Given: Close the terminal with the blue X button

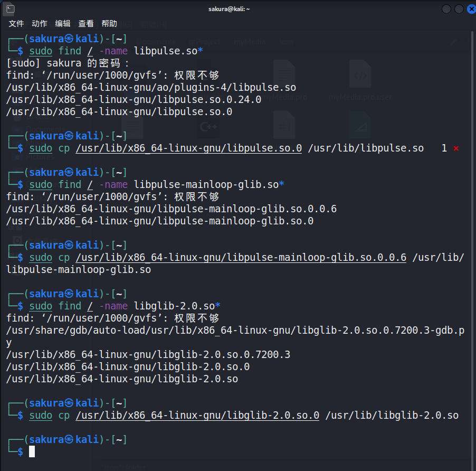Looking at the screenshot, I should (470, 9).
